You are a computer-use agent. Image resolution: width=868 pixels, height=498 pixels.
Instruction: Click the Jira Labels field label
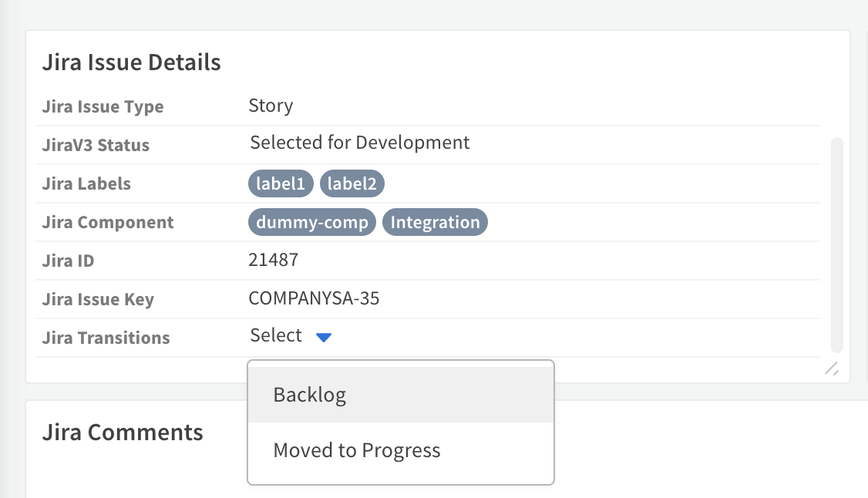pos(86,183)
